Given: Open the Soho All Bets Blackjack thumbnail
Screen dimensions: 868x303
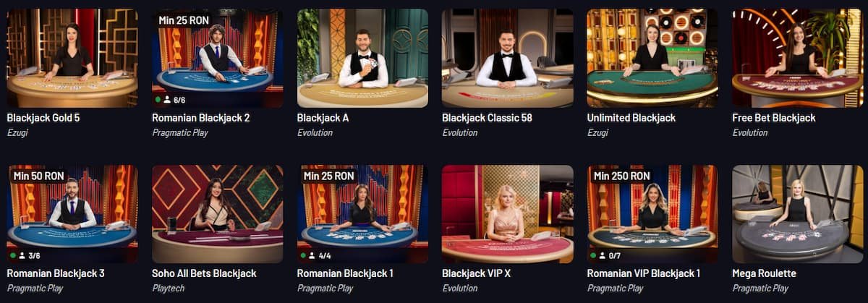Looking at the screenshot, I should point(217,214).
